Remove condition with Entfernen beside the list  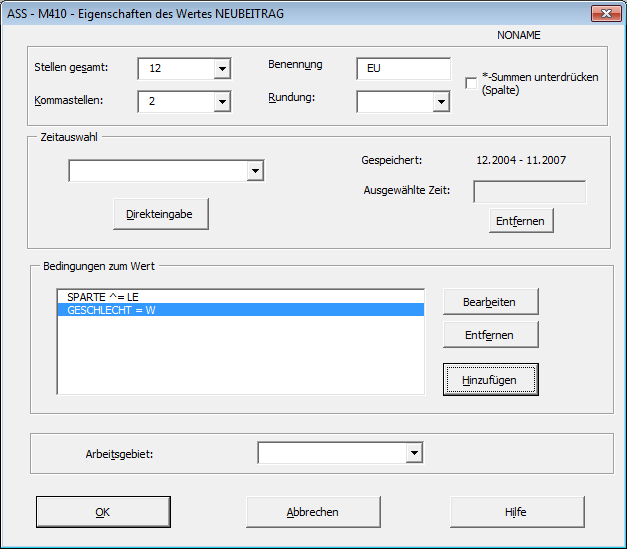coord(490,335)
